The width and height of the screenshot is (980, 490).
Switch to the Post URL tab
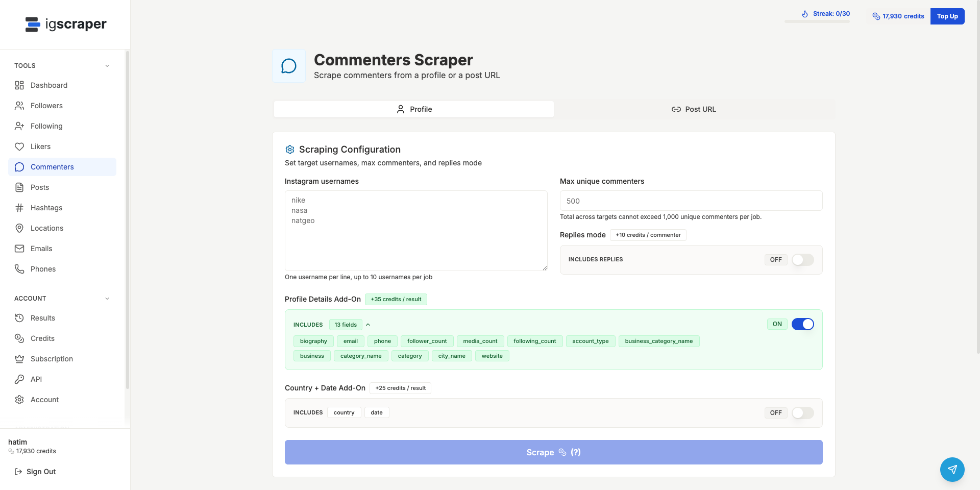click(x=694, y=109)
